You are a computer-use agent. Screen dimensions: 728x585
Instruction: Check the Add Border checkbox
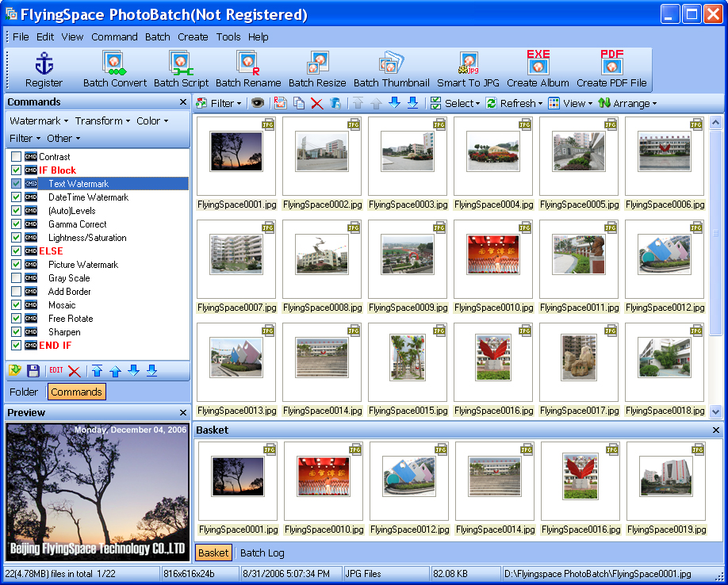click(16, 292)
